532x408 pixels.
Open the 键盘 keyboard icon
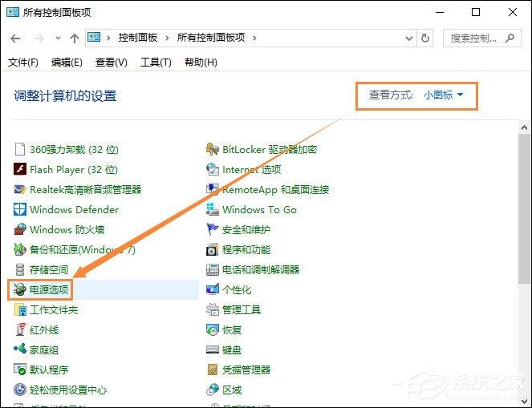(x=213, y=349)
